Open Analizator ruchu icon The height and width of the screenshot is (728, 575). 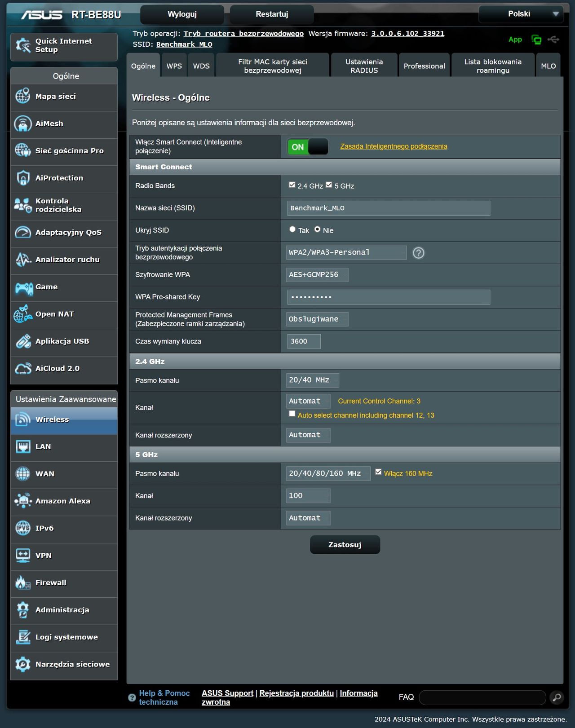pos(22,260)
